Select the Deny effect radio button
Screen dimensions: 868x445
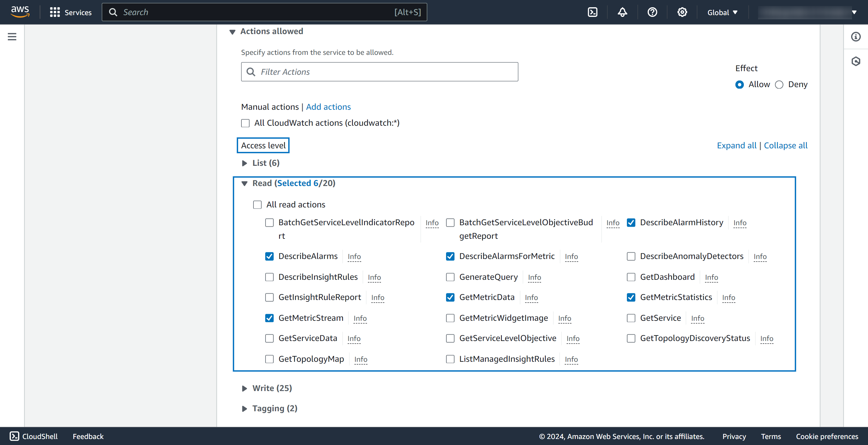pyautogui.click(x=779, y=85)
